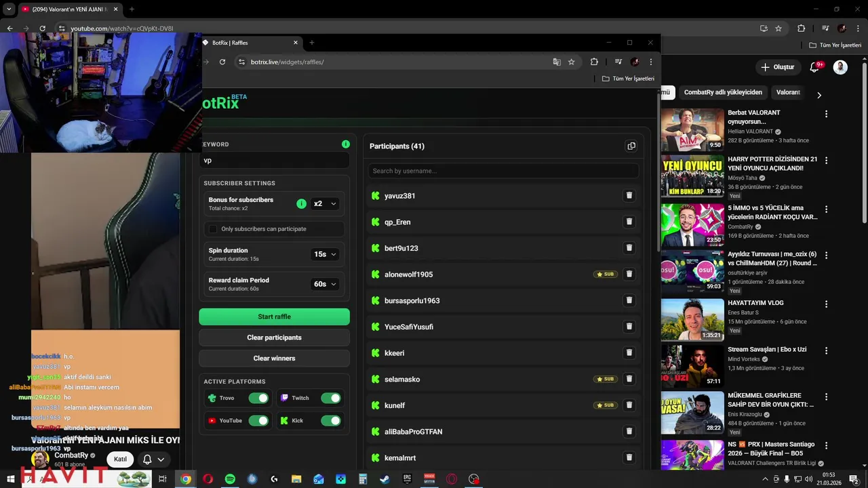Copy participants list icon

[x=631, y=146]
